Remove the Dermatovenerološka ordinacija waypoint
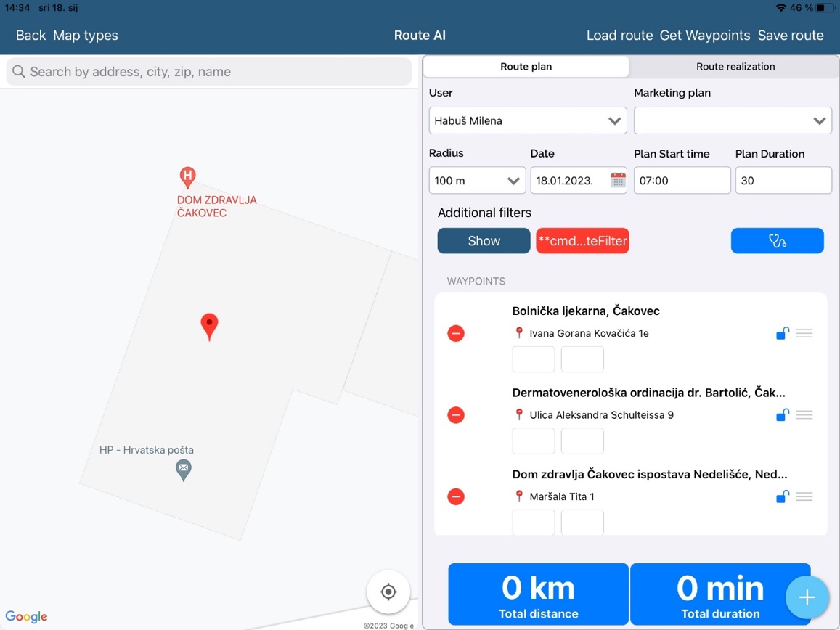 456,415
